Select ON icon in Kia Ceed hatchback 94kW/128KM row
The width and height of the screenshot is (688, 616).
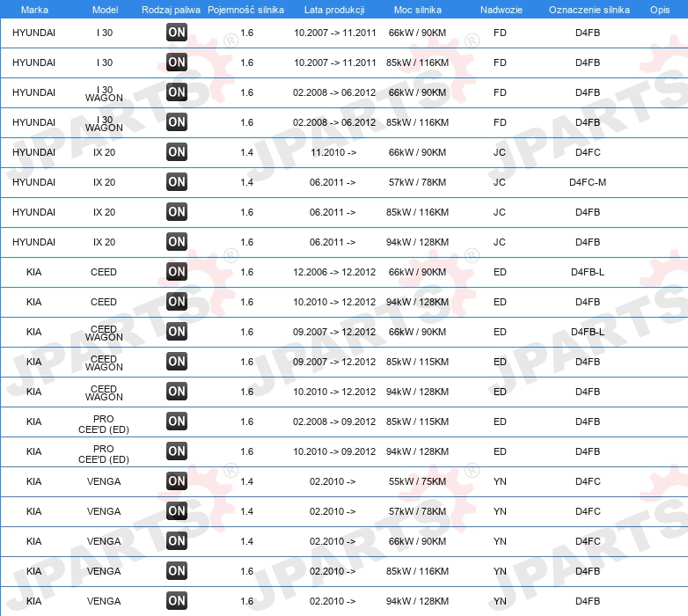[177, 302]
